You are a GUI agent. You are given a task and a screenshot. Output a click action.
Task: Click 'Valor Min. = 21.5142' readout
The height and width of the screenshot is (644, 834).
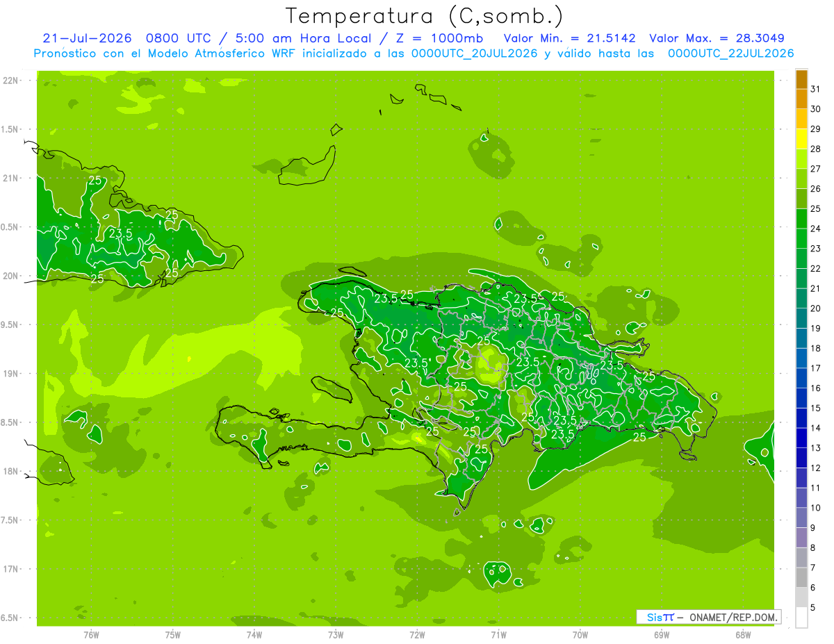(x=570, y=38)
